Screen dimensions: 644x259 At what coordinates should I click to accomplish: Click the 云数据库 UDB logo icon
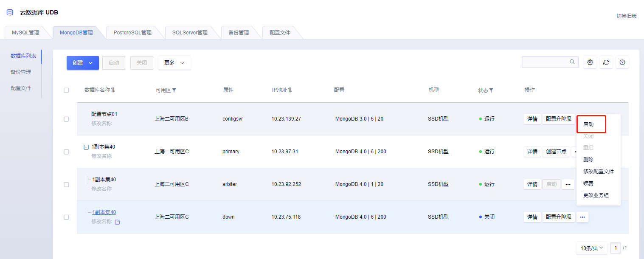click(x=9, y=12)
